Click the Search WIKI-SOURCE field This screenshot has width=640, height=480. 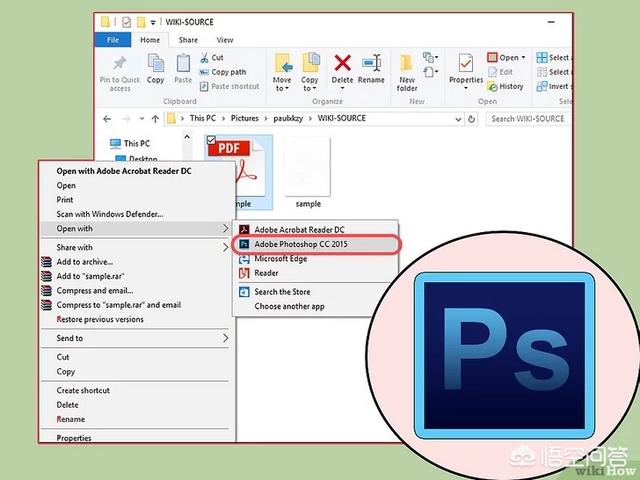tap(527, 119)
